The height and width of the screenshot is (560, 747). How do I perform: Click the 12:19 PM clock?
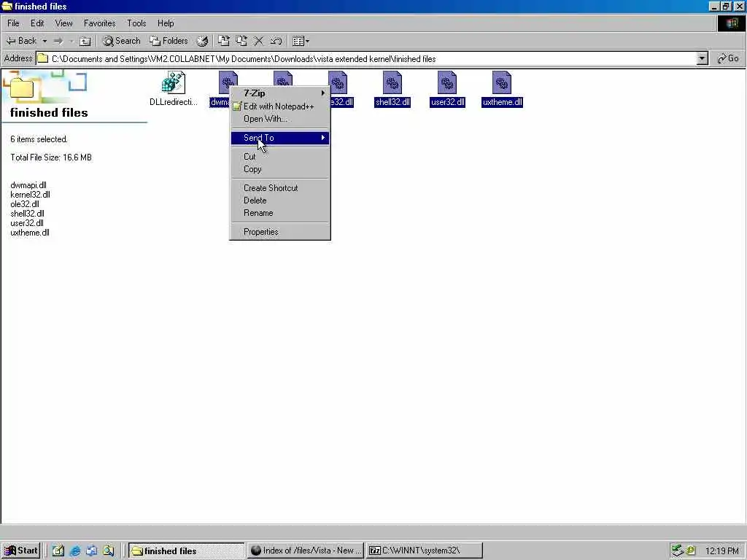(721, 551)
